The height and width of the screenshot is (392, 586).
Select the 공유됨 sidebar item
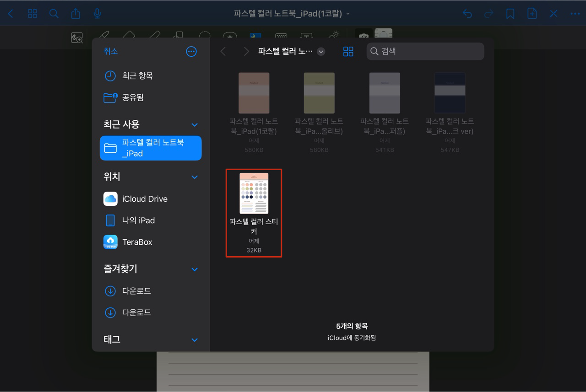pos(134,97)
